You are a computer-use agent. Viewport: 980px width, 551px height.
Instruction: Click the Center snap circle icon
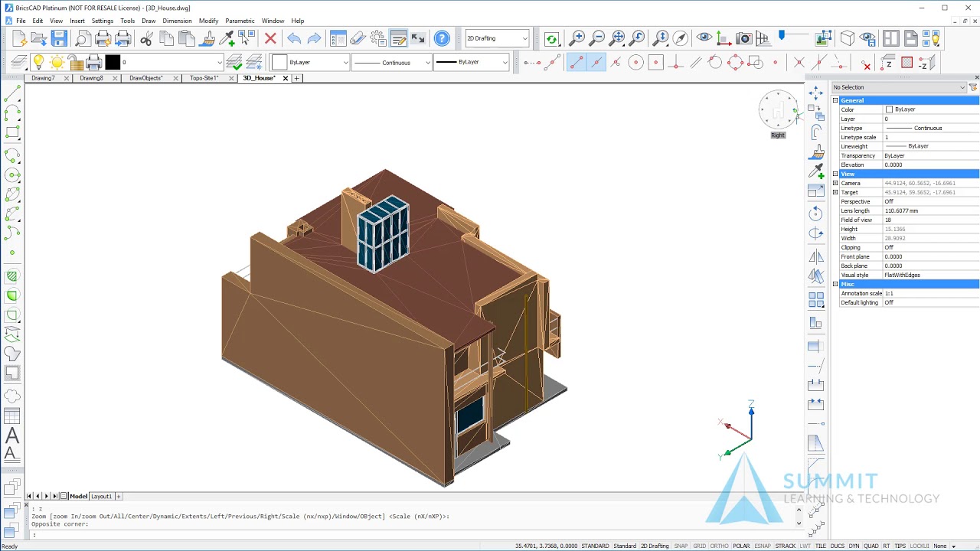pyautogui.click(x=635, y=62)
